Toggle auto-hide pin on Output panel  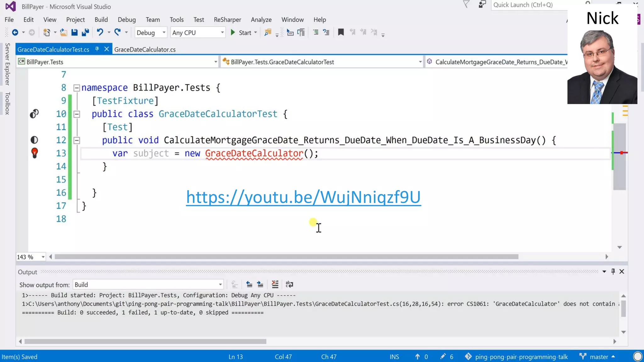(613, 271)
